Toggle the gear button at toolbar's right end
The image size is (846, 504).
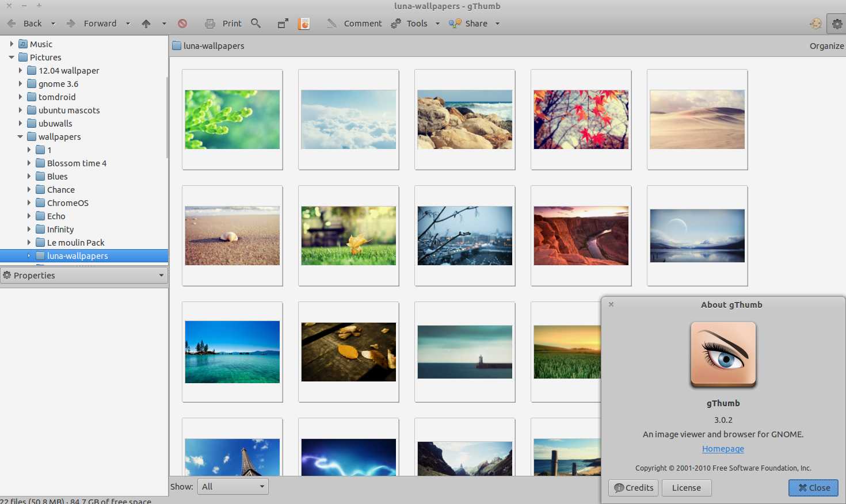click(x=837, y=24)
